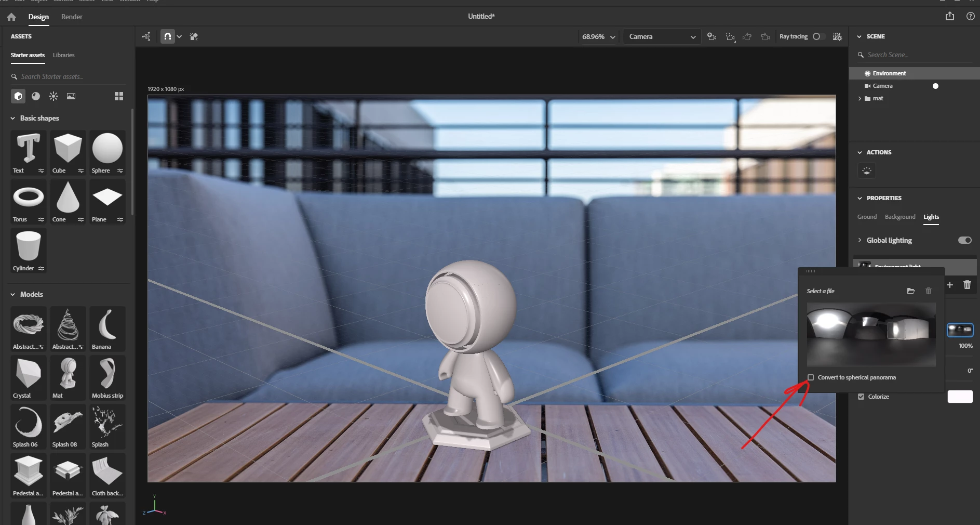The width and height of the screenshot is (980, 525).
Task: Filter starter assets by lights
Action: click(x=53, y=96)
